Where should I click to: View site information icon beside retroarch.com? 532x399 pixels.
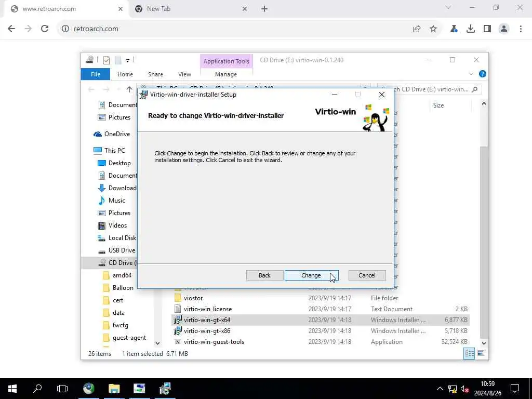(65, 29)
